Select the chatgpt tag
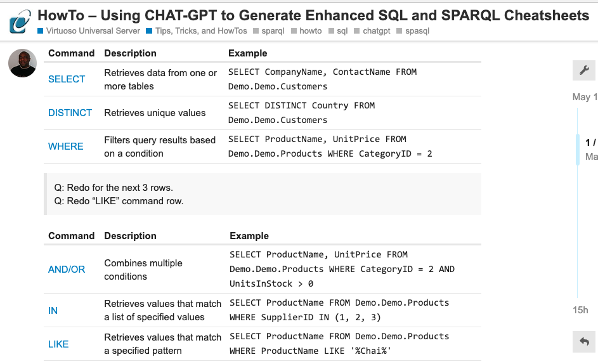 372,31
